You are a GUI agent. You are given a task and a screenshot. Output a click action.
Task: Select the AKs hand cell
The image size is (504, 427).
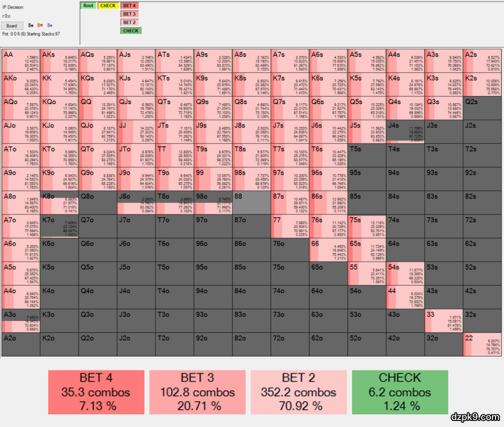point(59,60)
